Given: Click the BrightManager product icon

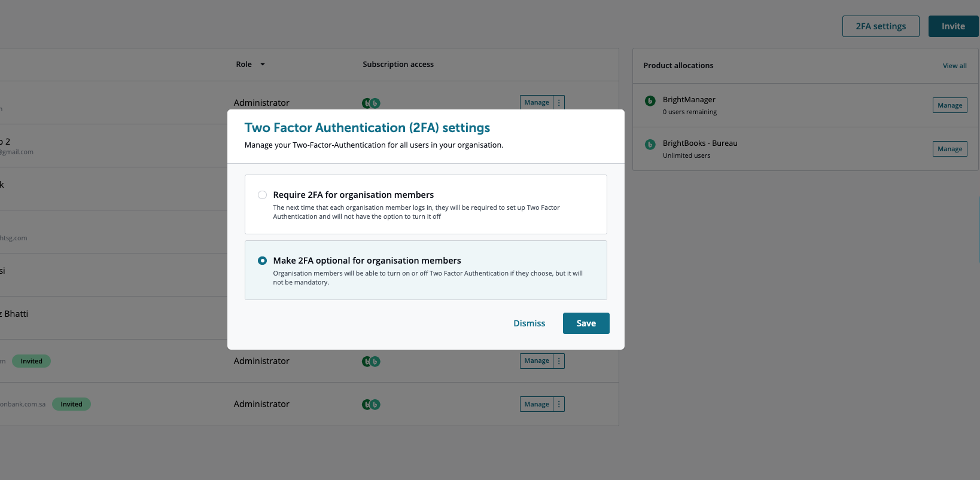Looking at the screenshot, I should click(650, 101).
